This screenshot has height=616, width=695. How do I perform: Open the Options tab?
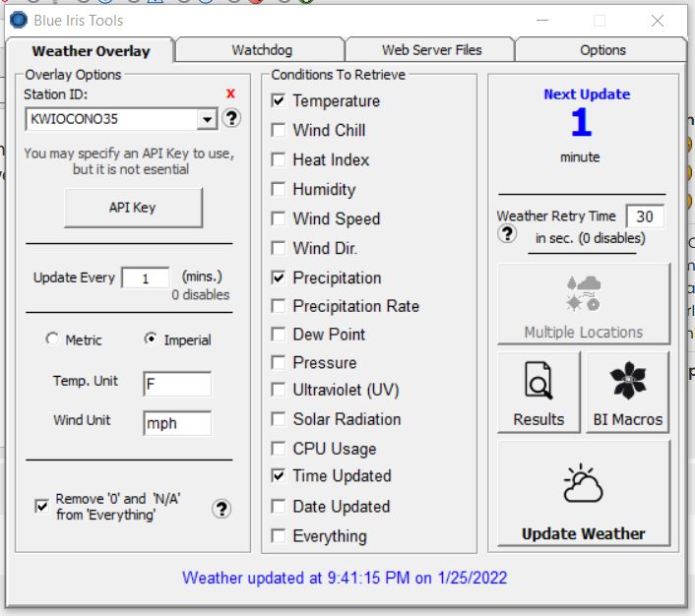(x=602, y=50)
